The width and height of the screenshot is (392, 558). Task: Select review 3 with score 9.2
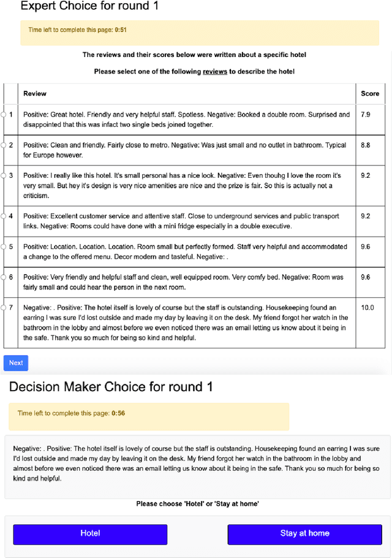pos(5,175)
